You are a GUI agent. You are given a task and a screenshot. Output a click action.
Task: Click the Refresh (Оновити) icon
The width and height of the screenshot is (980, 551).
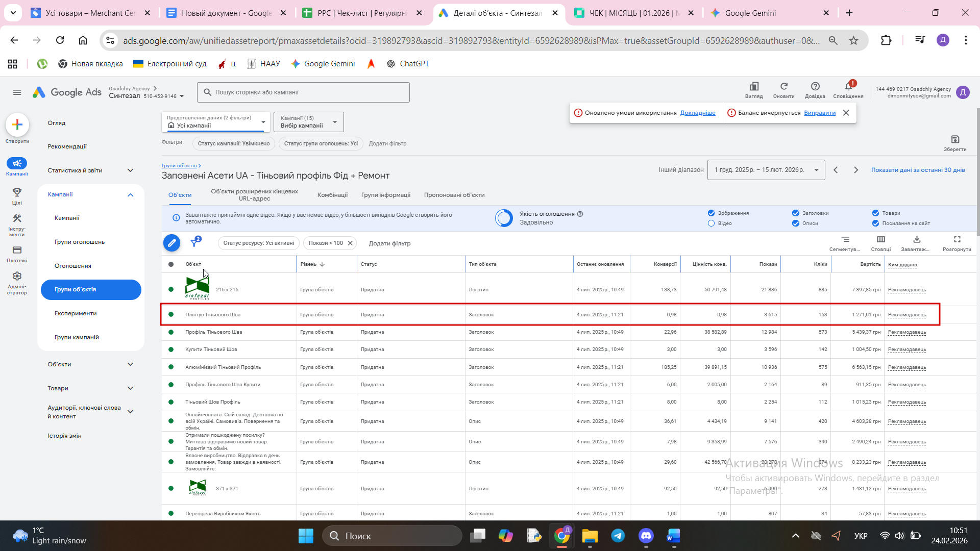(783, 87)
